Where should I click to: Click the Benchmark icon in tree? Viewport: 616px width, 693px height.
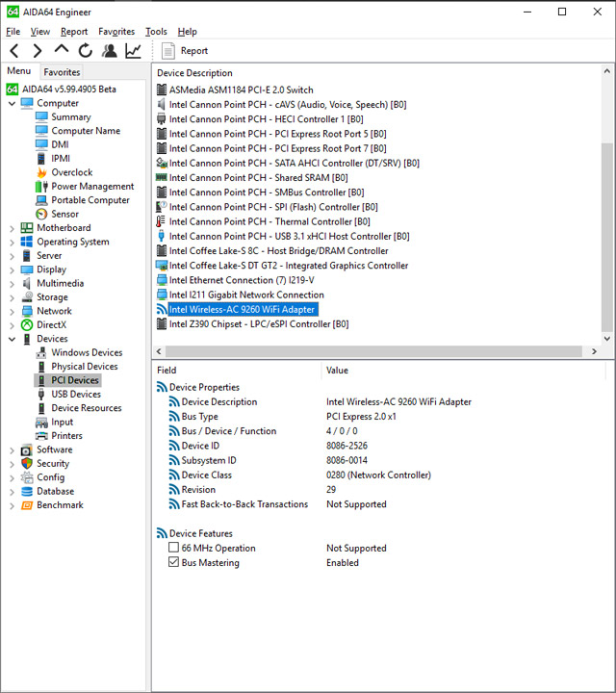point(27,504)
